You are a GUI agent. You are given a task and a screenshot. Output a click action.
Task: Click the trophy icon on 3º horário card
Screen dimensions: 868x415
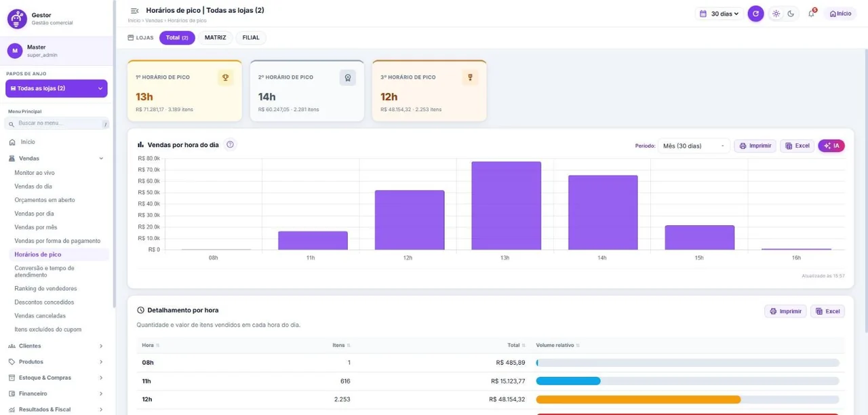(470, 77)
